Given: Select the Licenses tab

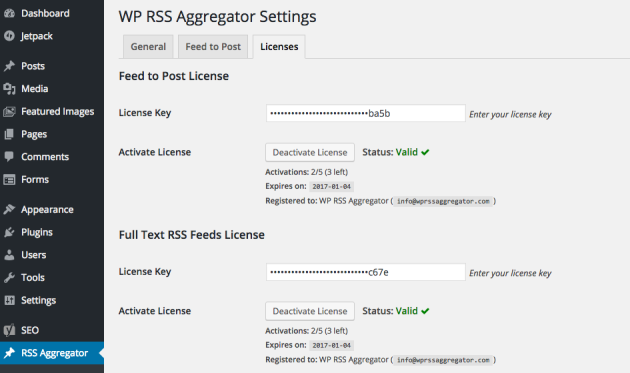Looking at the screenshot, I should 279,47.
